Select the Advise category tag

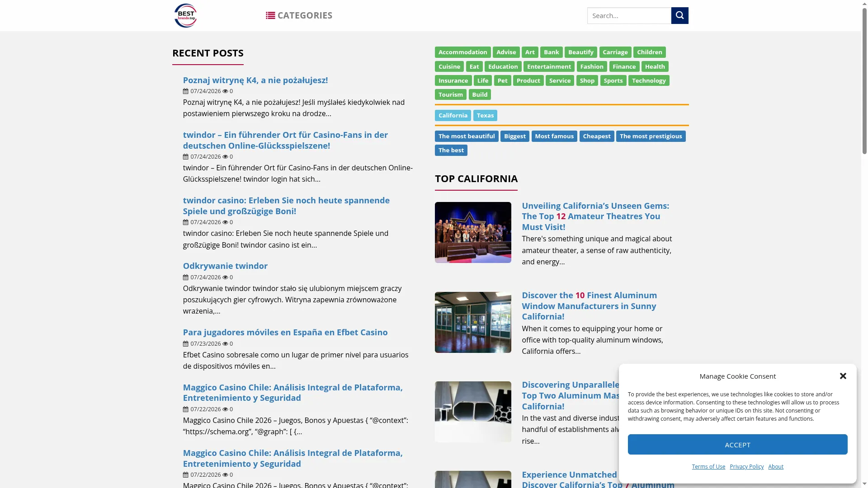tap(506, 52)
